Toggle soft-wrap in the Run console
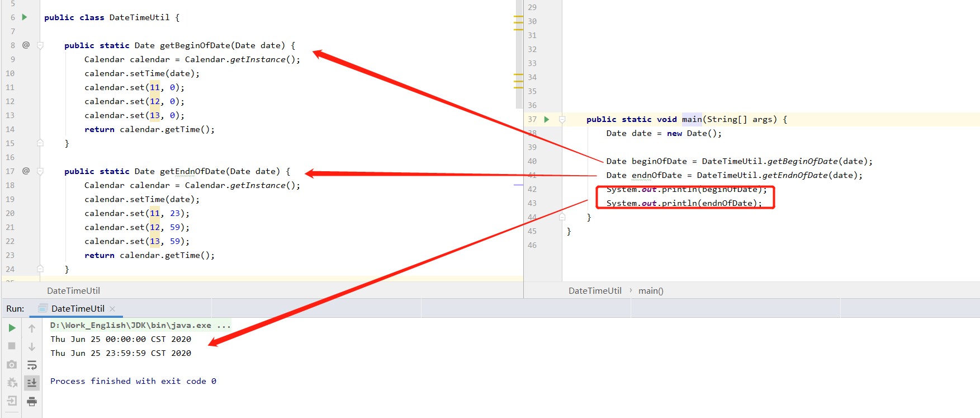The width and height of the screenshot is (980, 418). (32, 365)
